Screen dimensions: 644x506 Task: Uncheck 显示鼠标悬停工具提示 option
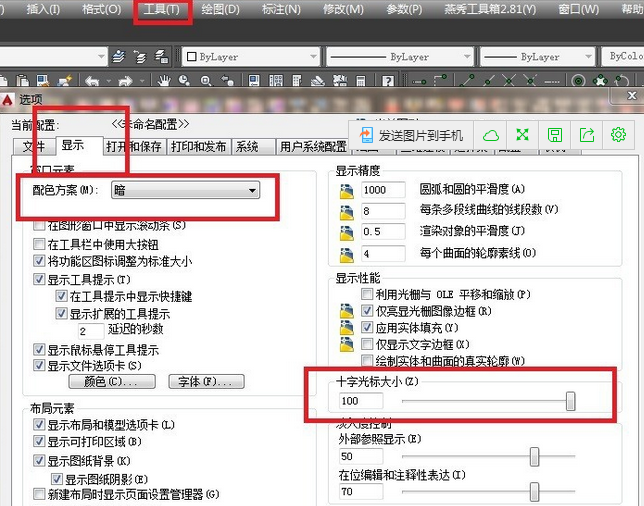tap(40, 350)
